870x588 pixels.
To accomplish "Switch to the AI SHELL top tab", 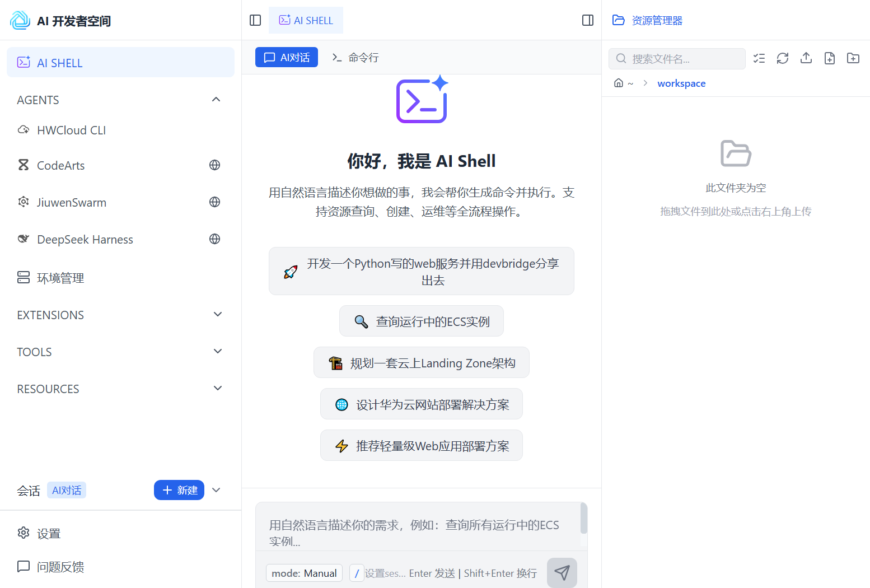I will coord(306,20).
